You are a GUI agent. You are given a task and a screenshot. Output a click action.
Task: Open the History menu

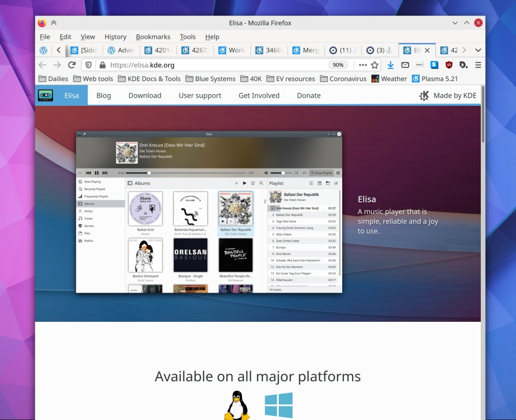[115, 37]
